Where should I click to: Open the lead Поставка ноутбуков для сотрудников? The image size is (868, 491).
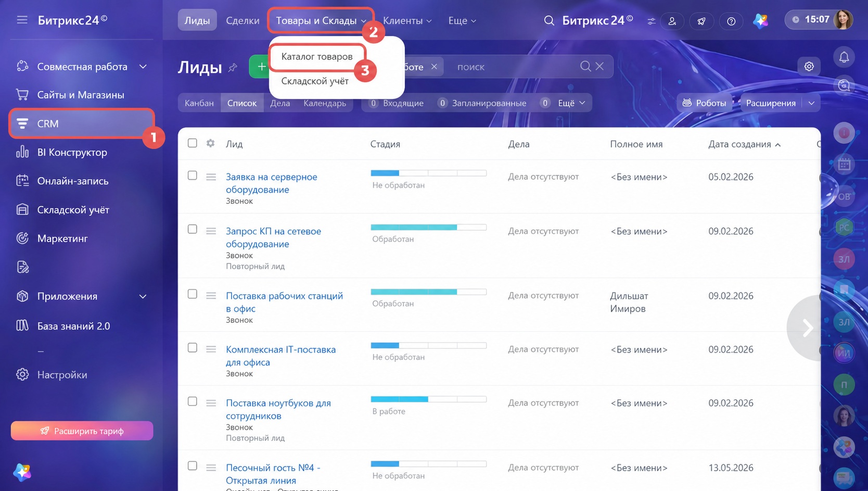pyautogui.click(x=278, y=409)
